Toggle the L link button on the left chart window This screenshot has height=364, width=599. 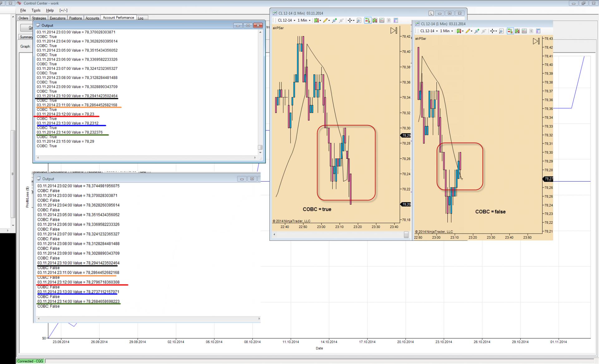tap(431, 13)
